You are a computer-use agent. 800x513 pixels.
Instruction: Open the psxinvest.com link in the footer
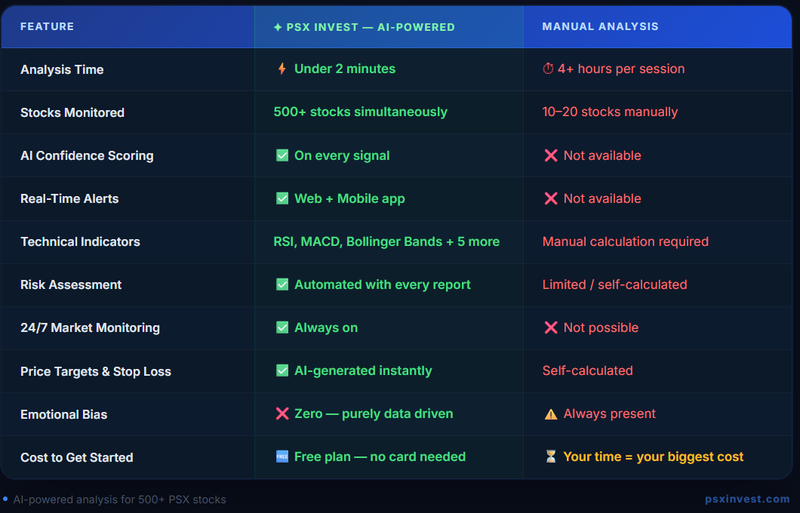747,499
